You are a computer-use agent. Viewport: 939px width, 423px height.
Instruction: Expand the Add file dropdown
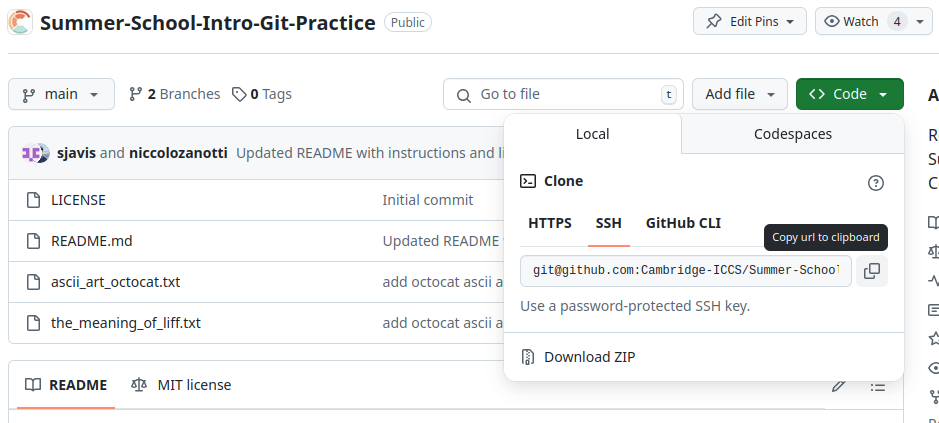point(739,94)
